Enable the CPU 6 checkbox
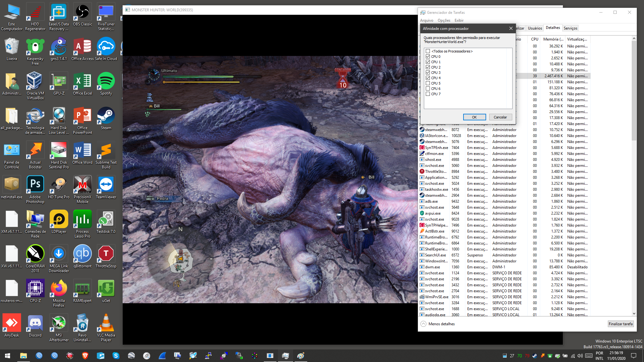 (x=428, y=89)
